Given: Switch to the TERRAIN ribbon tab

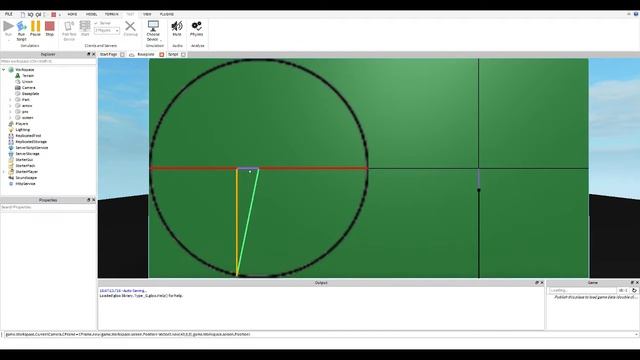Looking at the screenshot, I should (x=111, y=14).
